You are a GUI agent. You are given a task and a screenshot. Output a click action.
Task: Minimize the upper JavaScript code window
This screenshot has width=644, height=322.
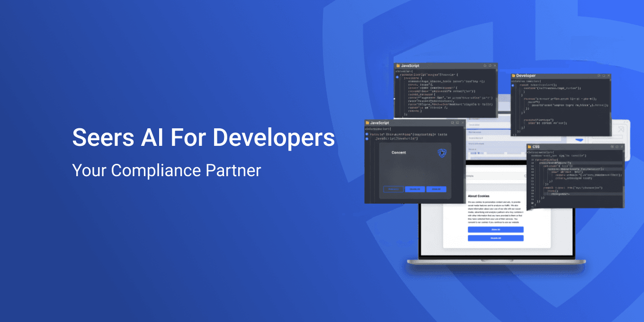coord(484,66)
